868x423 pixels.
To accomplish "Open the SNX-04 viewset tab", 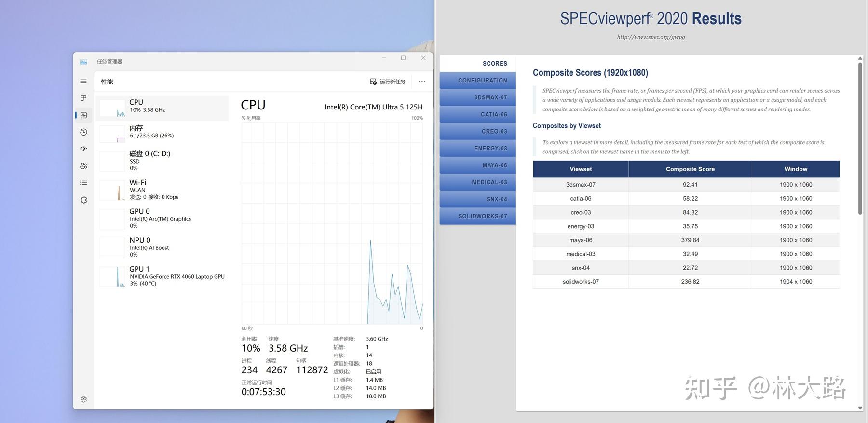I will click(x=478, y=199).
